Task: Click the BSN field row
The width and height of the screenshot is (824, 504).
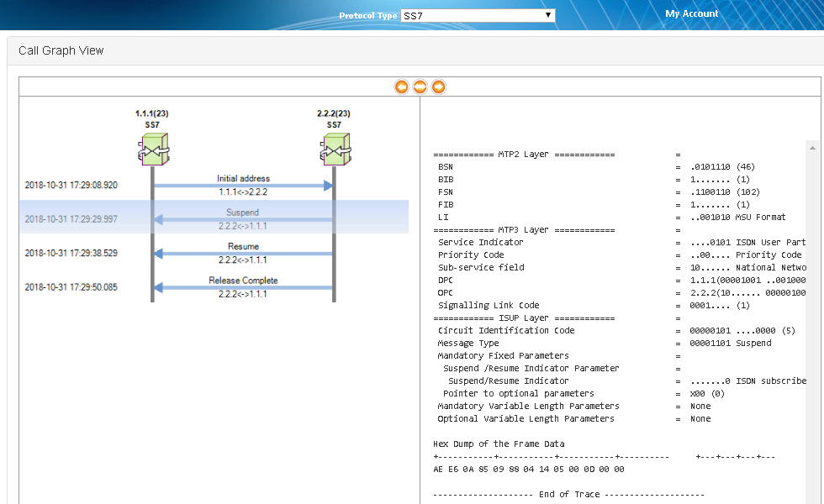Action: tap(596, 167)
